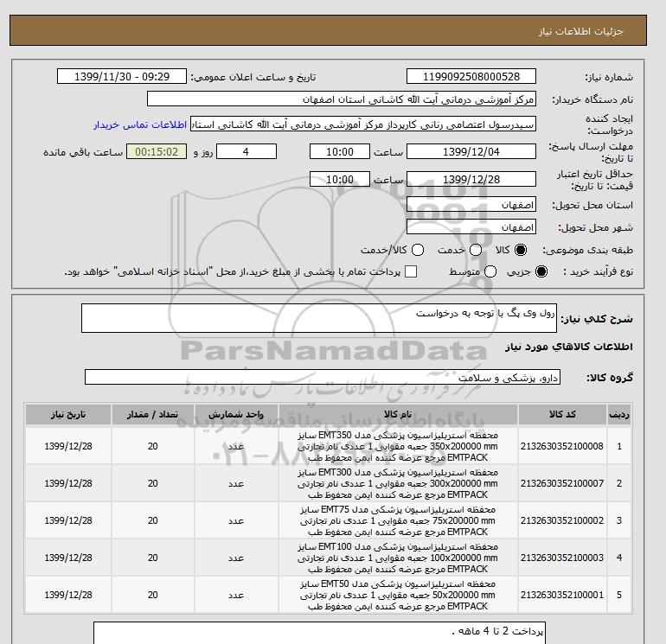The image size is (666, 644).
Task: Select the متوسط purchase type radio
Action: 490,271
